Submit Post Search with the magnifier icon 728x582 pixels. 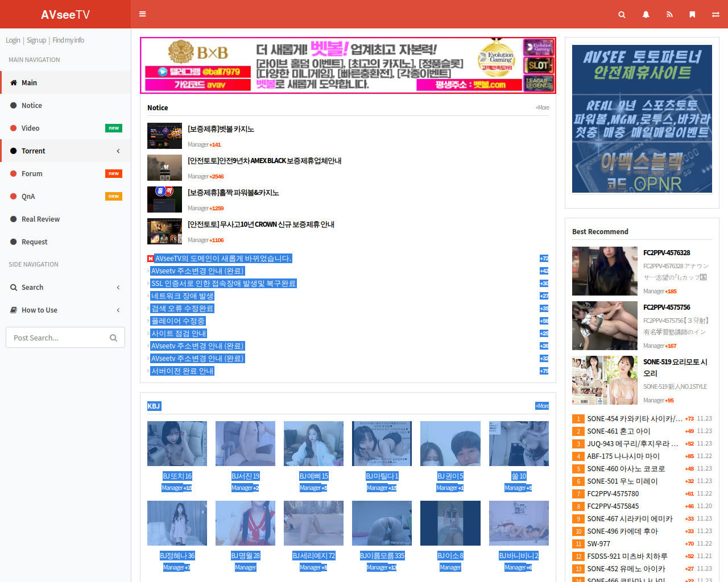point(114,338)
